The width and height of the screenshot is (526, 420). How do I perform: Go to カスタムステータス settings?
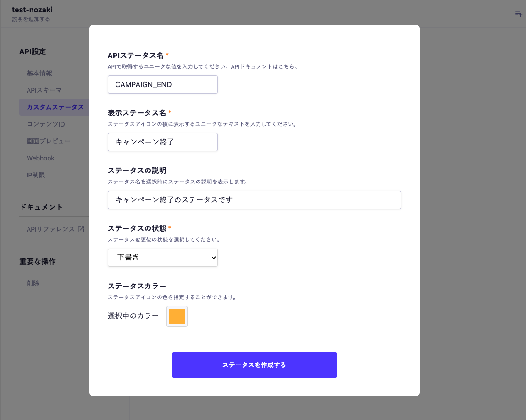click(55, 107)
